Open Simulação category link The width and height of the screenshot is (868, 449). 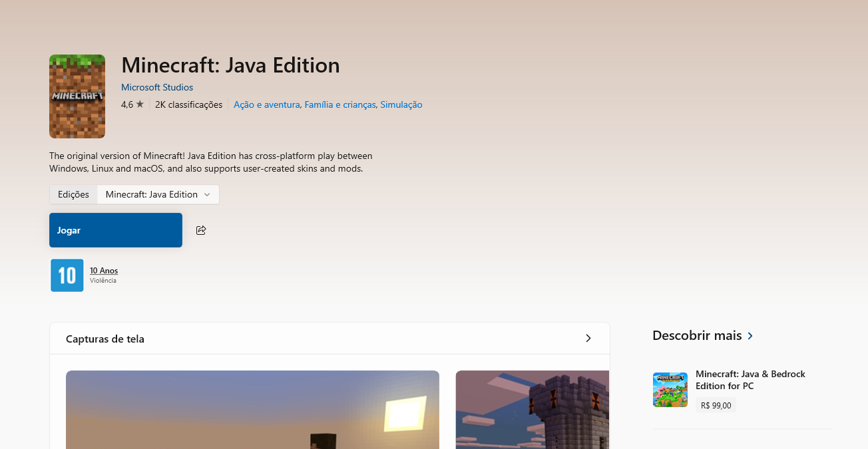pyautogui.click(x=401, y=104)
